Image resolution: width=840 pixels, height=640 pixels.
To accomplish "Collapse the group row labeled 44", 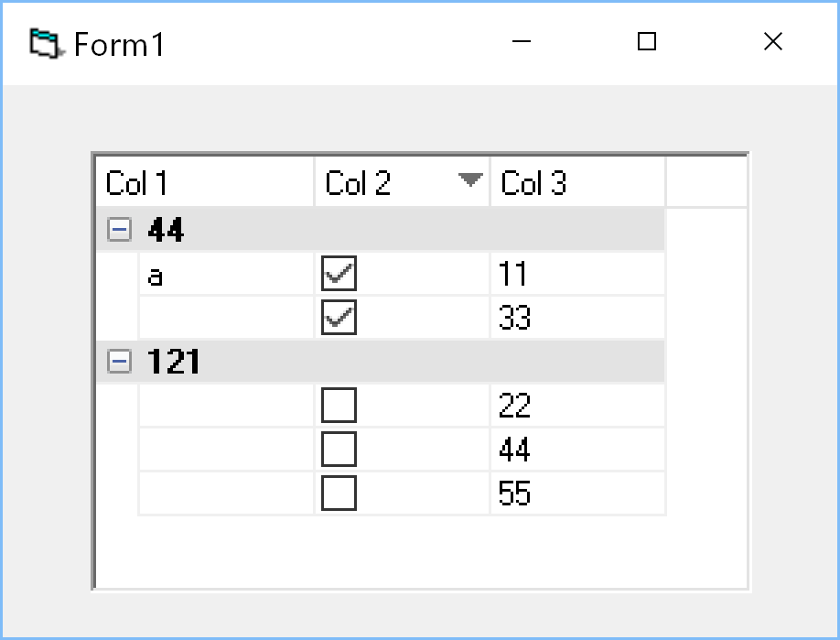I will pyautogui.click(x=119, y=230).
